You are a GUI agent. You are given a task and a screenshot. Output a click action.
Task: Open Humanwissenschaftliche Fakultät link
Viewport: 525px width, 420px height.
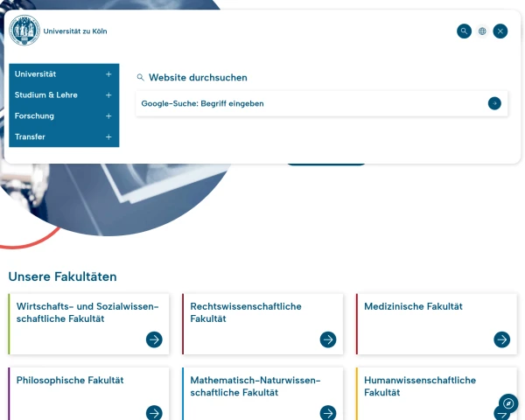click(x=420, y=386)
